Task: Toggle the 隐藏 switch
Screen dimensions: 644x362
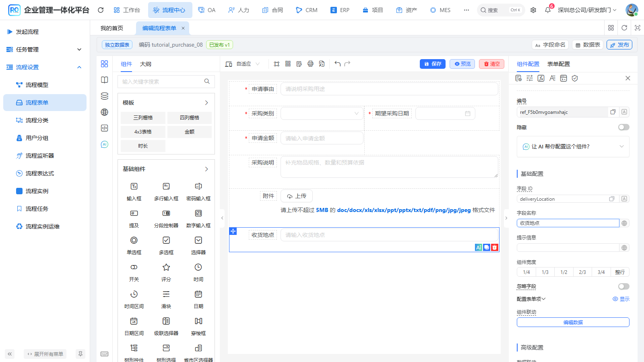Action: (x=624, y=127)
